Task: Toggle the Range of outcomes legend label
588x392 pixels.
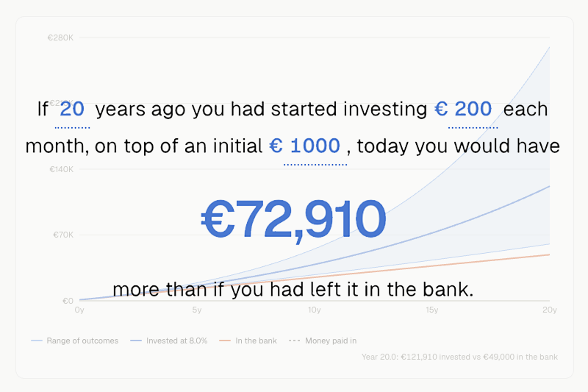Action: point(82,341)
